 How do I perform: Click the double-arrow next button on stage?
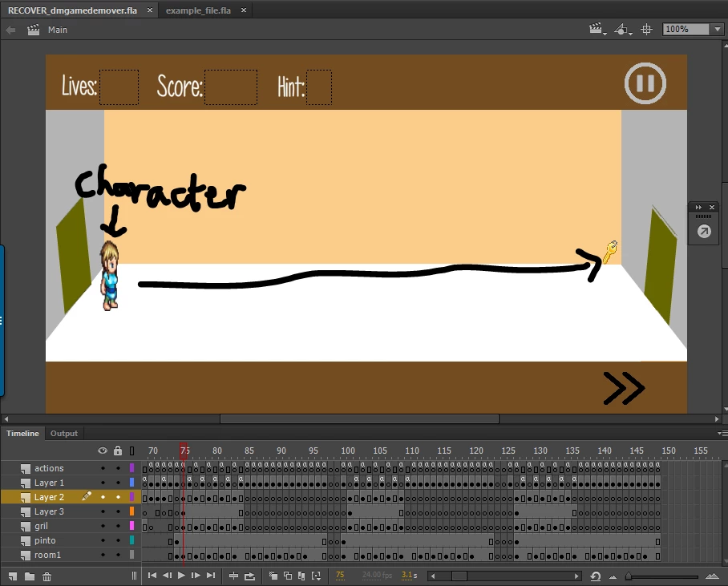pos(624,388)
